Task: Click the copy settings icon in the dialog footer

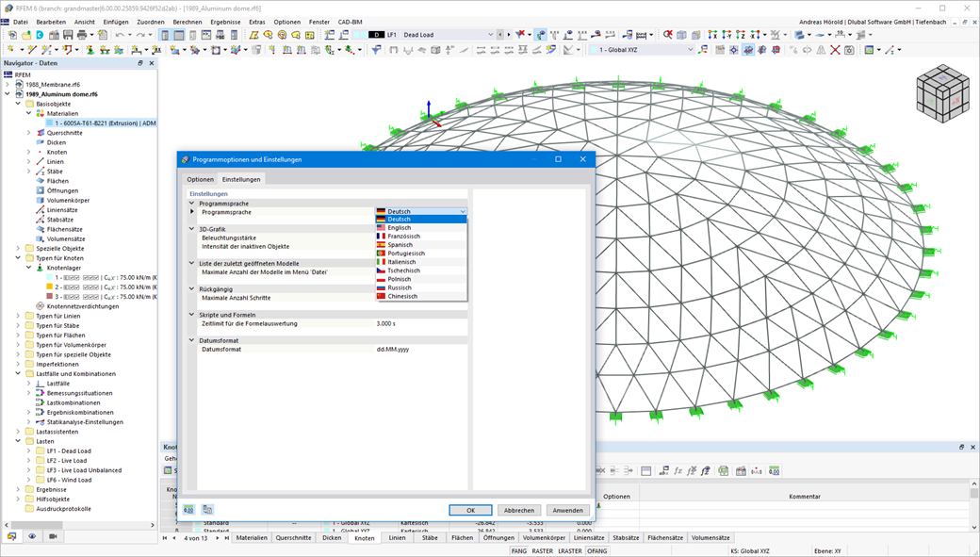Action: tap(207, 510)
